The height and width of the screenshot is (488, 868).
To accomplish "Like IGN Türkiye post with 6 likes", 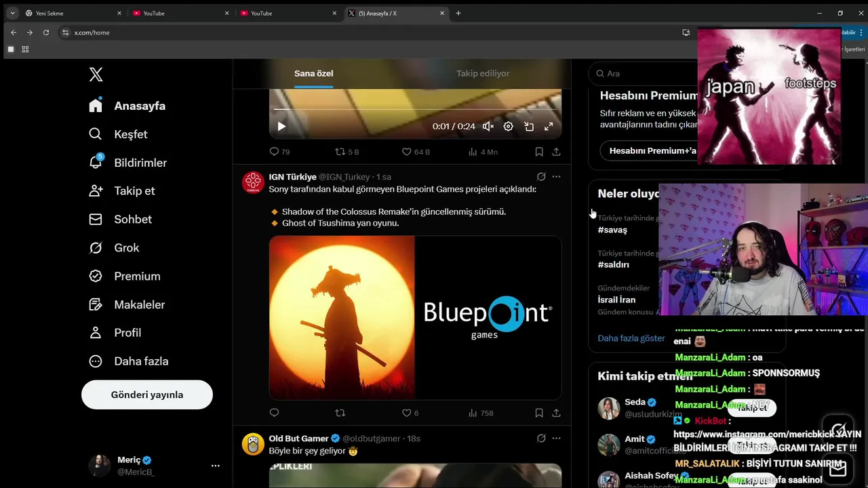I will [410, 413].
